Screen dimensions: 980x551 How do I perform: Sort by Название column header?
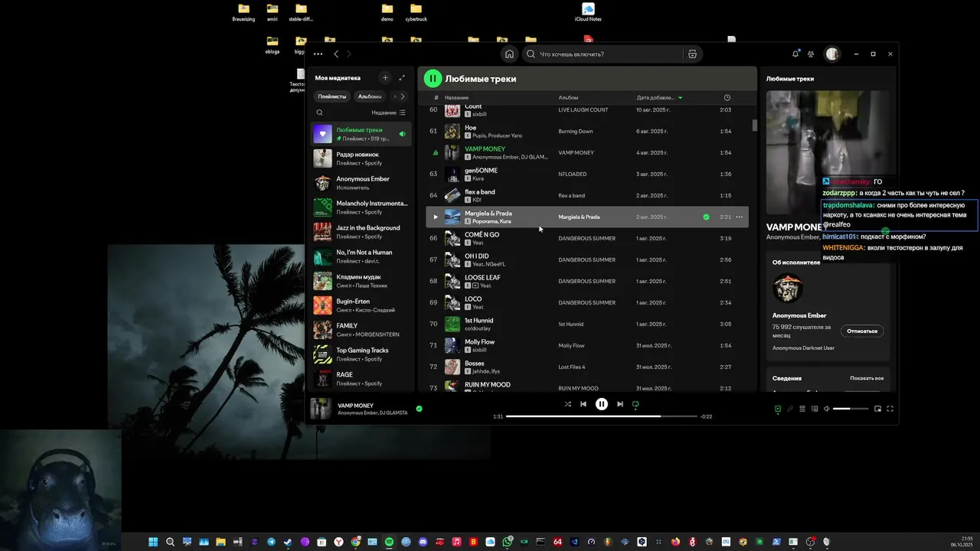pos(456,97)
